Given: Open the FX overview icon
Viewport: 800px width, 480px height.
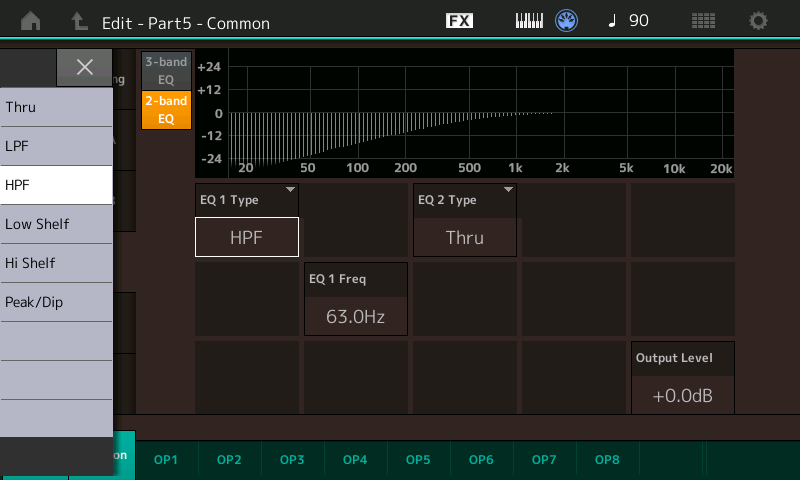Looking at the screenshot, I should pos(459,21).
